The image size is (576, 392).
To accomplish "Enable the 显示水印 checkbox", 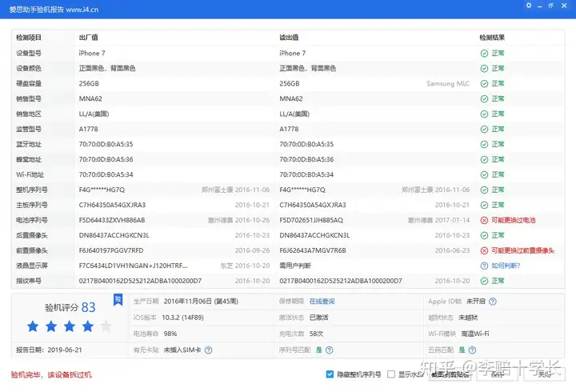I will coord(391,374).
